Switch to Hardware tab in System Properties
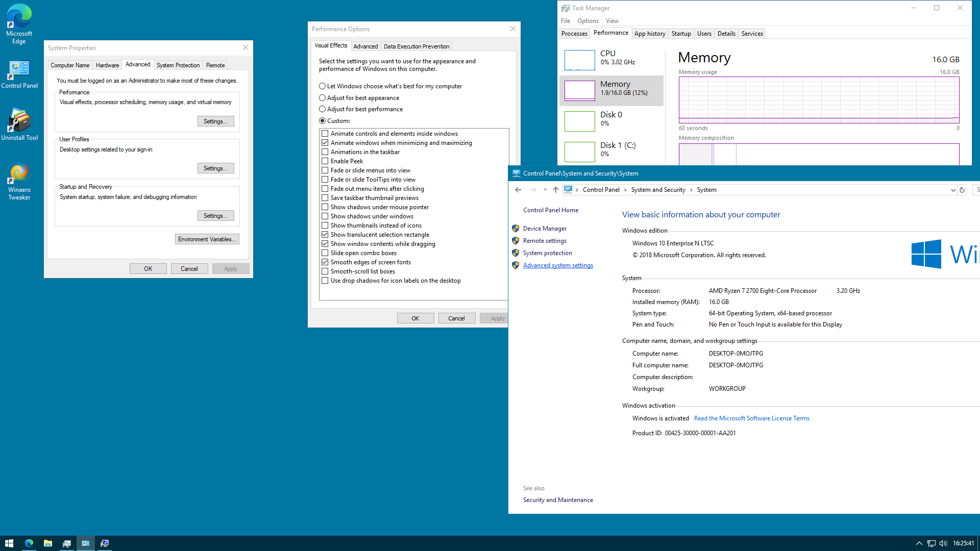Screen dimensions: 980x551 click(107, 65)
